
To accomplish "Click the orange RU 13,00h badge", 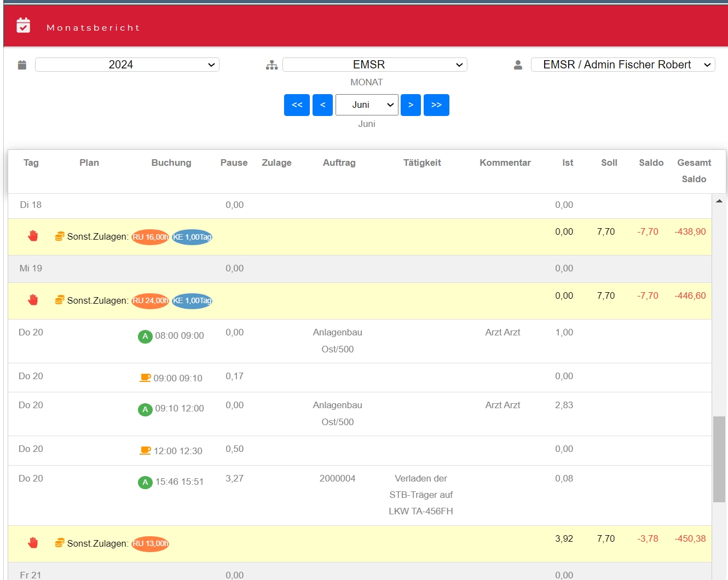I will [x=150, y=543].
